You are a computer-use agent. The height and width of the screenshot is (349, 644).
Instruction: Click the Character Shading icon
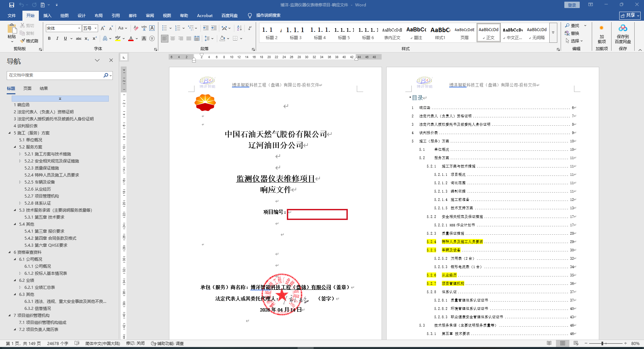point(144,38)
